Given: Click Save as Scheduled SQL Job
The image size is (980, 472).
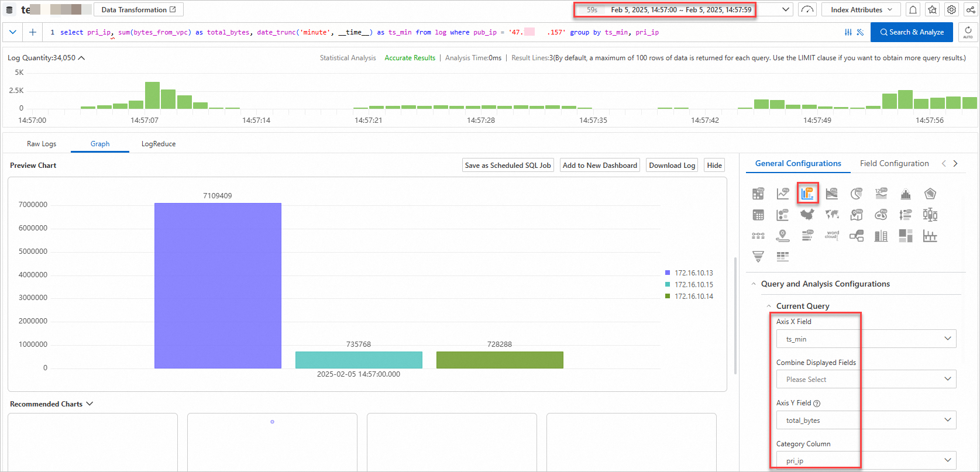Looking at the screenshot, I should (508, 166).
